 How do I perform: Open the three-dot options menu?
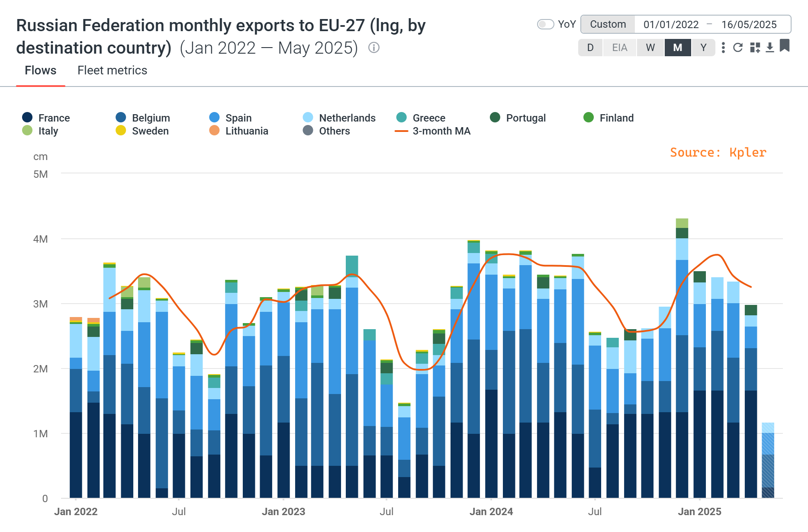click(723, 48)
